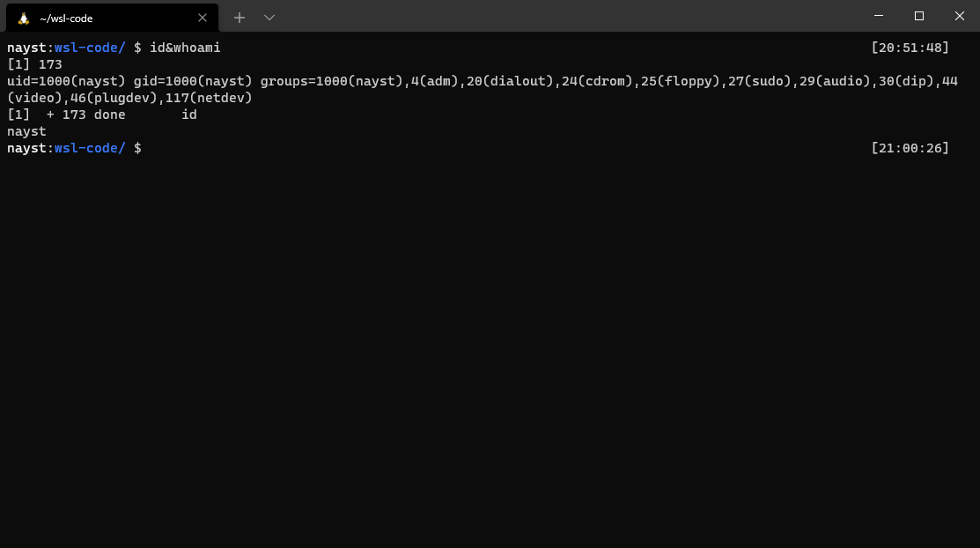Click the whoami output 'nayst' line
Screen dimensions: 980x548
[27, 131]
